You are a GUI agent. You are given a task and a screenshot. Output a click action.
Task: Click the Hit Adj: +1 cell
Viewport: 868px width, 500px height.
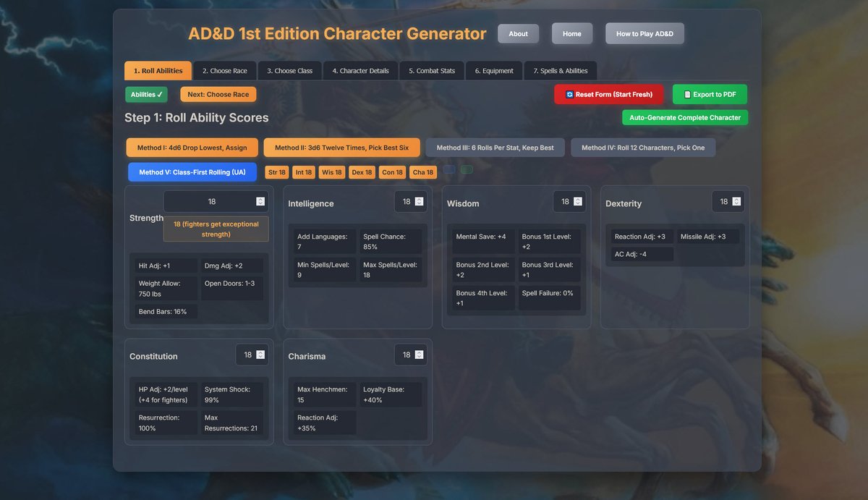[x=166, y=266]
